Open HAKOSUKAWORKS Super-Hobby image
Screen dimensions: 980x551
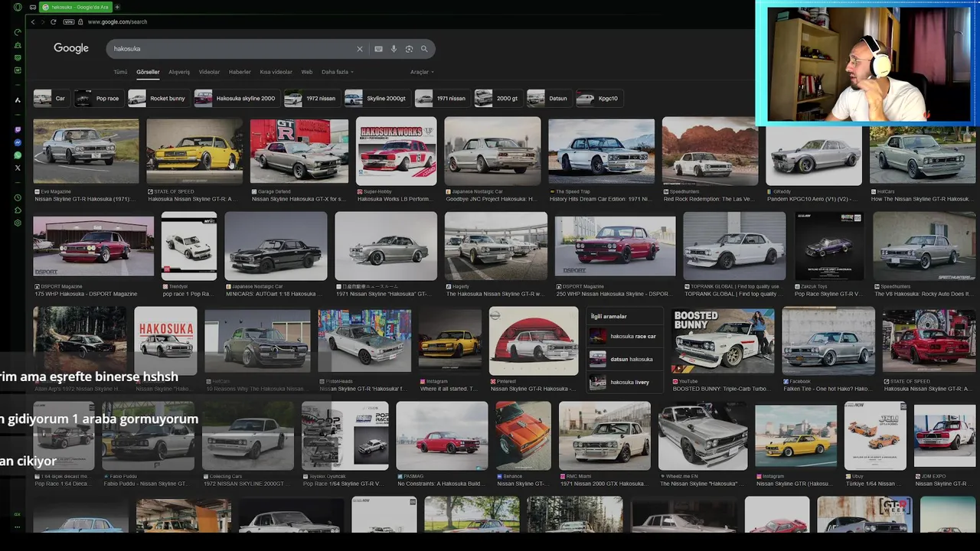tap(396, 151)
